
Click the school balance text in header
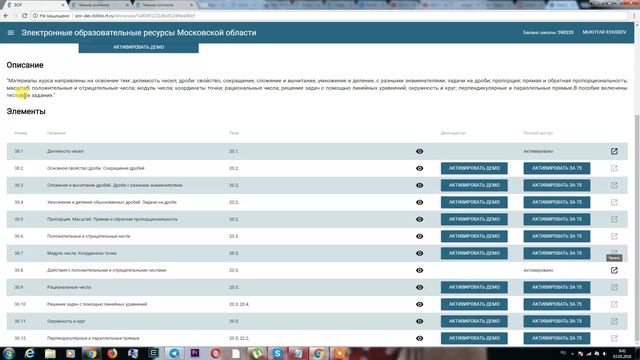coord(548,32)
